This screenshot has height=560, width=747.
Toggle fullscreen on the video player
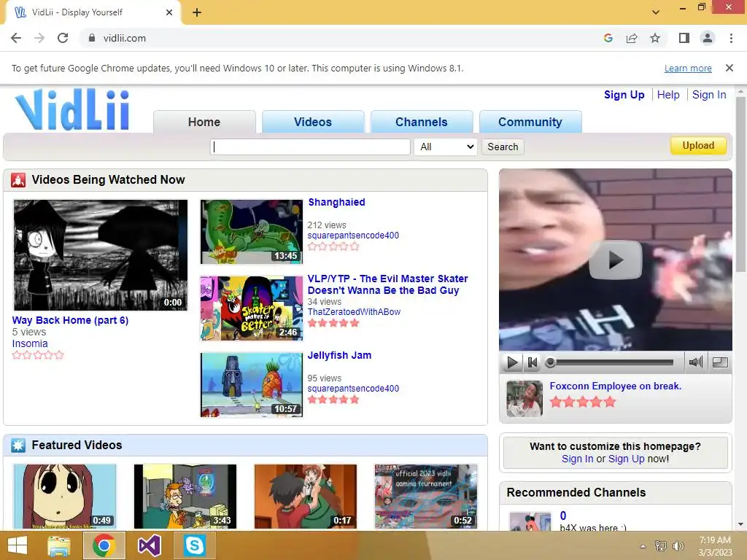click(x=720, y=362)
